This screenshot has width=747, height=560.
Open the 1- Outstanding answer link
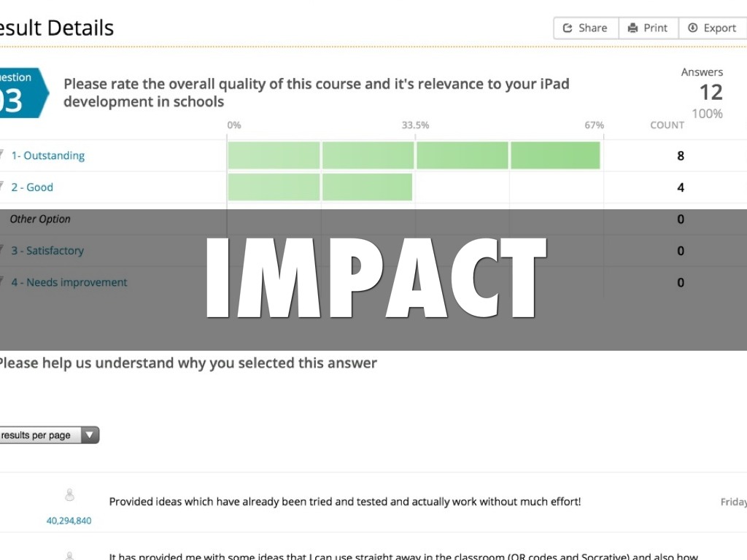click(x=47, y=155)
